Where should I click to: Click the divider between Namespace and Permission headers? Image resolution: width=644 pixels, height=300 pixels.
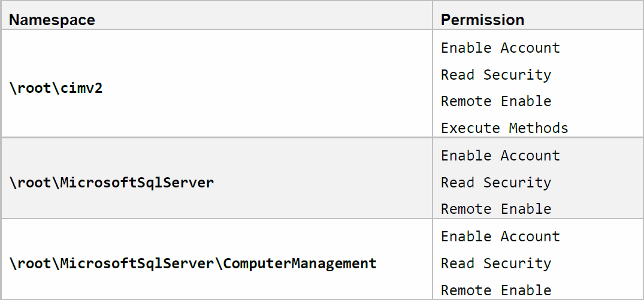click(x=433, y=20)
